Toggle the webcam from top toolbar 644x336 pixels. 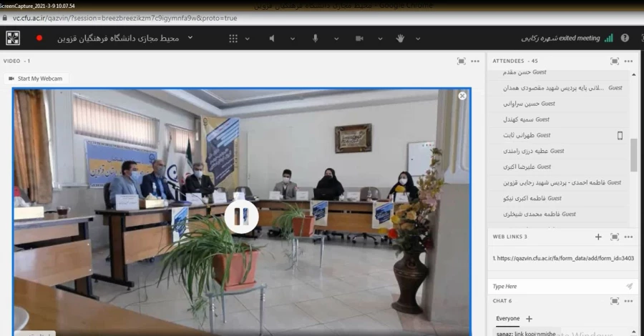click(x=358, y=38)
